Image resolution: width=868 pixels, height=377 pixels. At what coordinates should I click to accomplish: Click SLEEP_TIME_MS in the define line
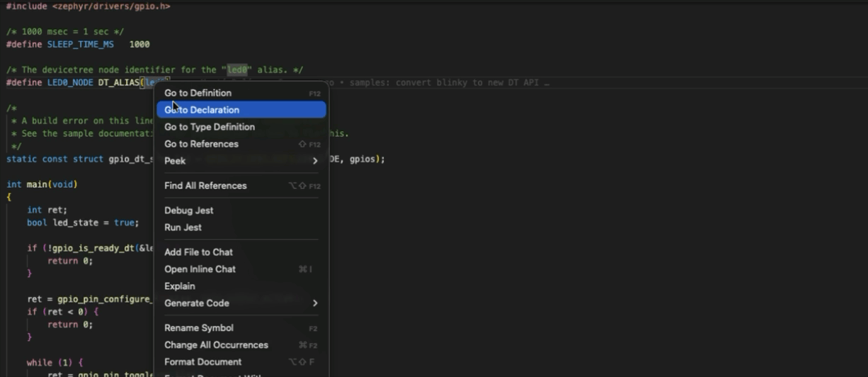80,44
